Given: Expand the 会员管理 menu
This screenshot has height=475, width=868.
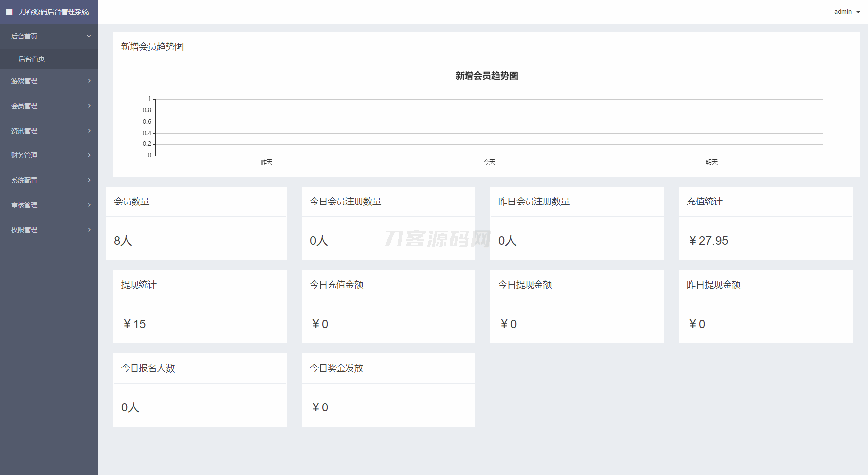Looking at the screenshot, I should [24, 106].
